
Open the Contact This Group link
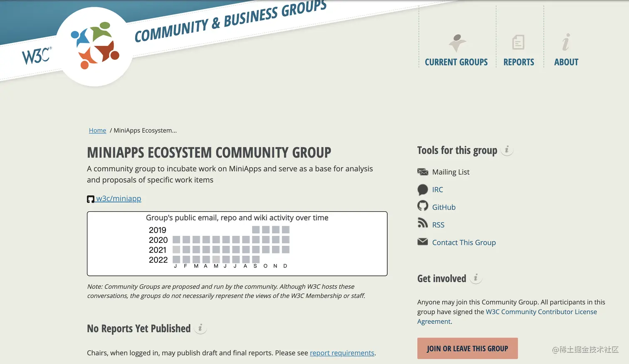click(464, 243)
